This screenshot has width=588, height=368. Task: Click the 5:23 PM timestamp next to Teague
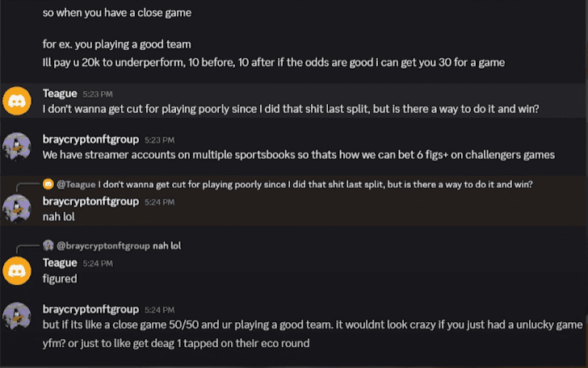pyautogui.click(x=97, y=94)
